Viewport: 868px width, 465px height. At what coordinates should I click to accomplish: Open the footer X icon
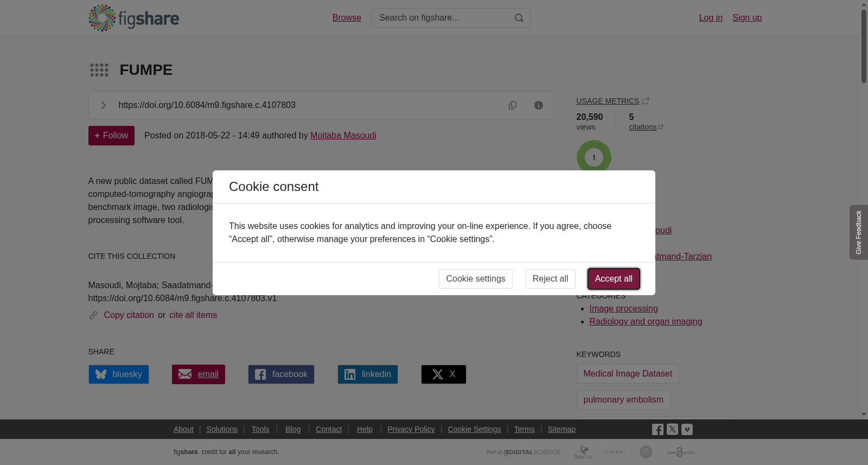672,430
